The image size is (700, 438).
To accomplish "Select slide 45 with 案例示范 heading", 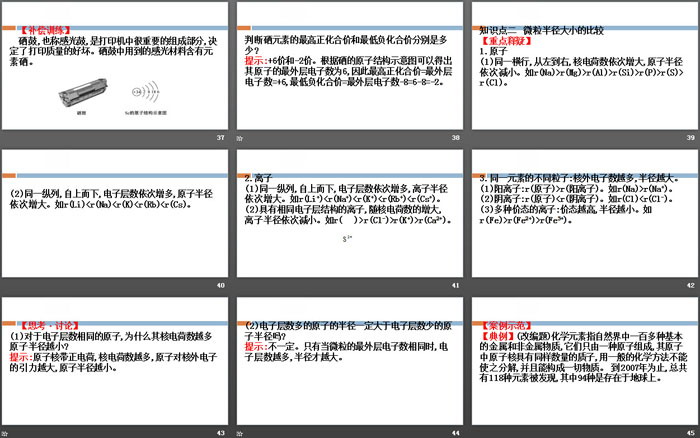I will [x=583, y=361].
